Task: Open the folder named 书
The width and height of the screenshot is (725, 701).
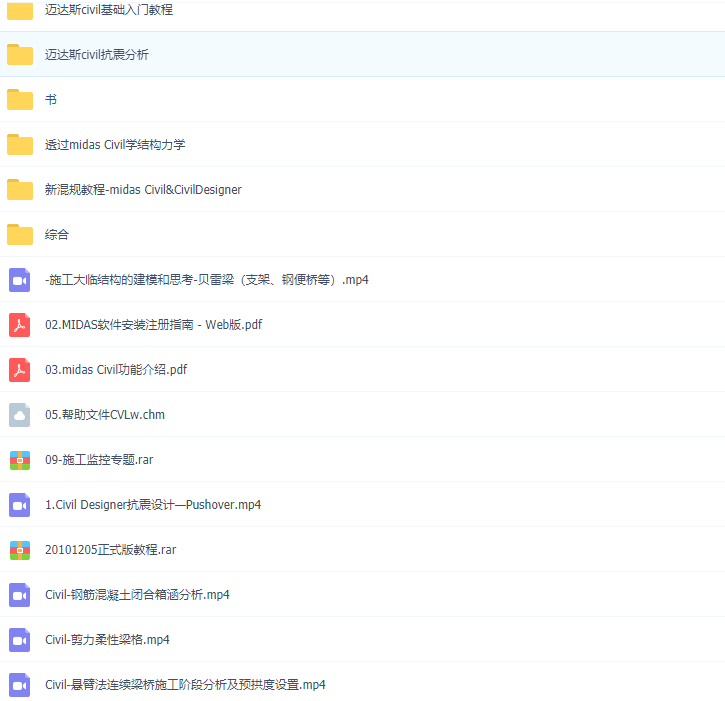Action: point(51,99)
